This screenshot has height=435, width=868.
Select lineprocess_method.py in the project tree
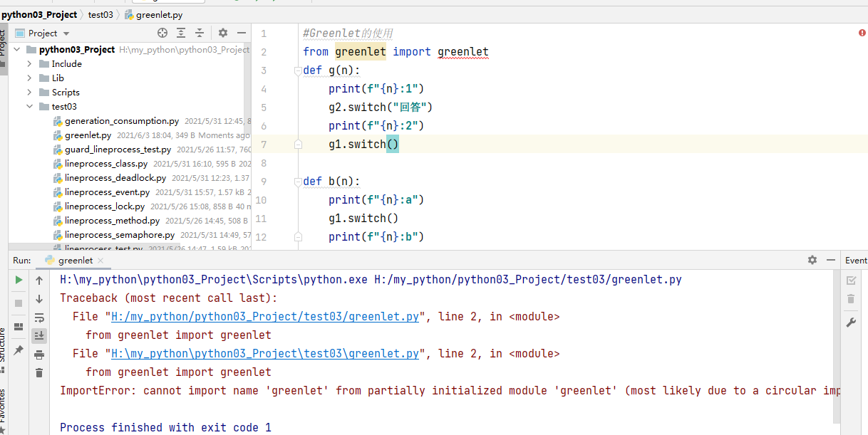[112, 221]
